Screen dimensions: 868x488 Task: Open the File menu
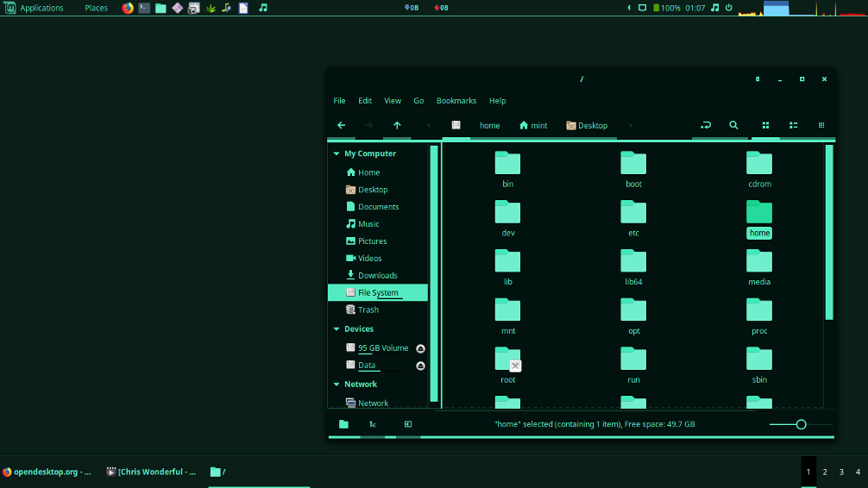pos(339,101)
